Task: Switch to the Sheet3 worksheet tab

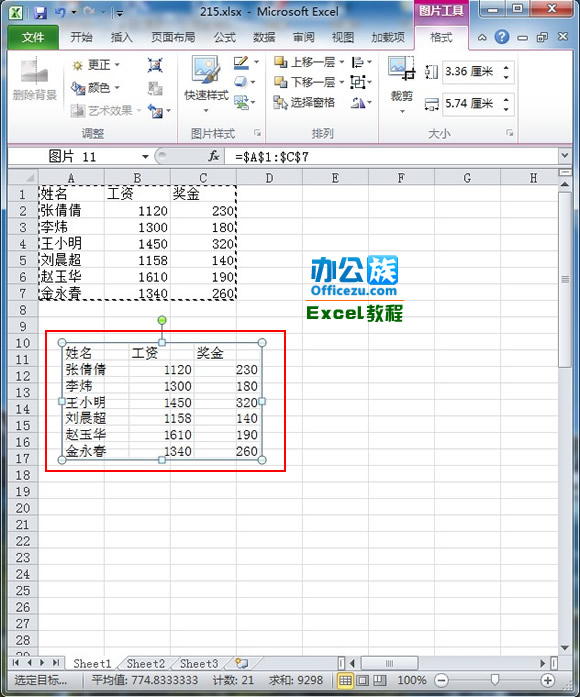Action: click(199, 664)
